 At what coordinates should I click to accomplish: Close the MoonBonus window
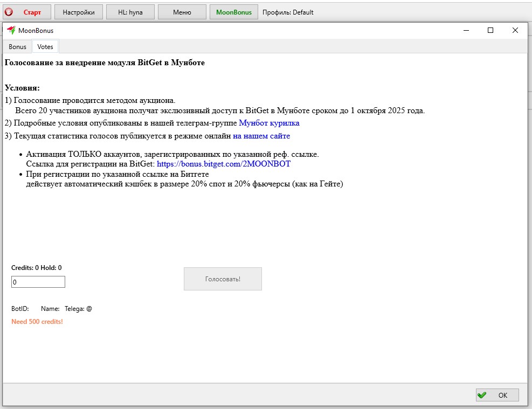tap(515, 31)
